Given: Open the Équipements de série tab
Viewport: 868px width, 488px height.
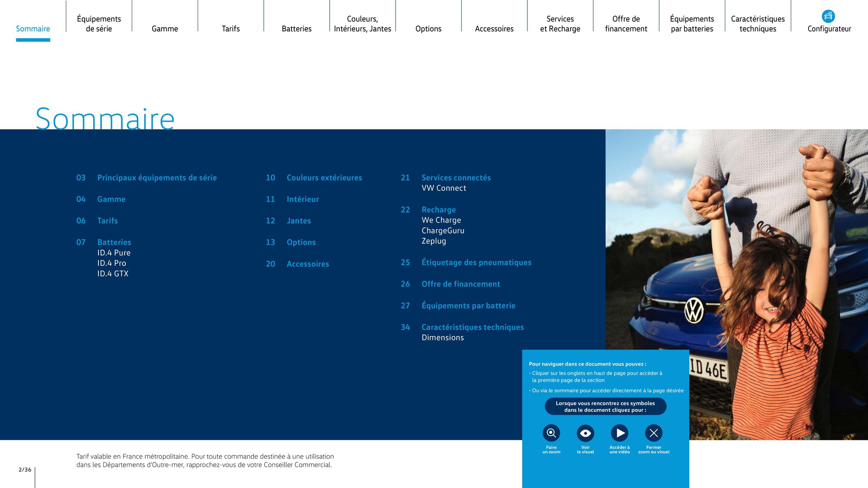Looking at the screenshot, I should (99, 24).
